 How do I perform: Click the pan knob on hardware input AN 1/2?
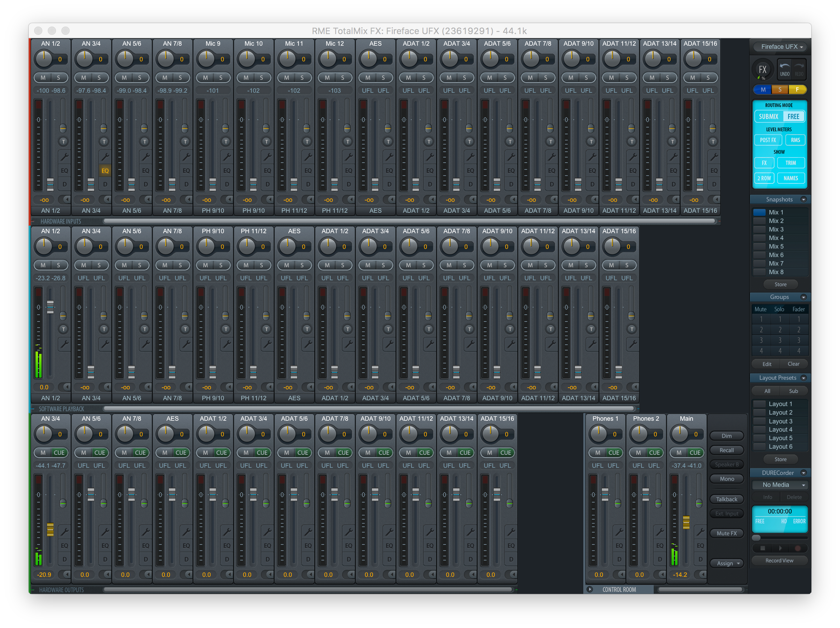point(44,58)
